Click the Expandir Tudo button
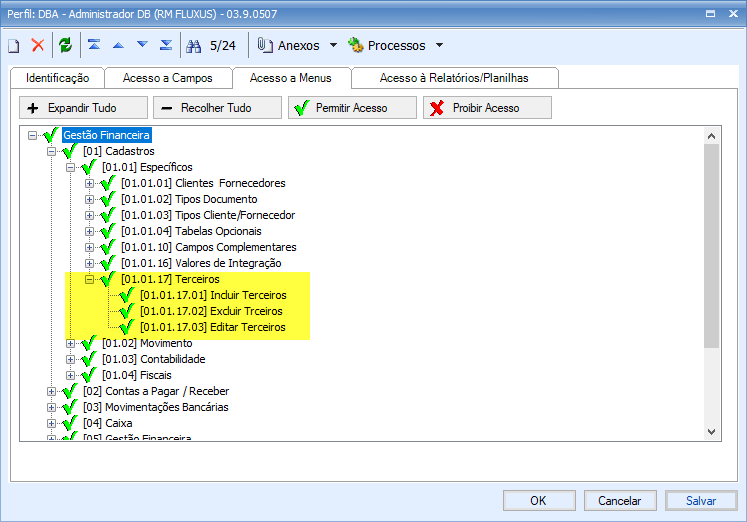The height and width of the screenshot is (522, 747). click(x=83, y=108)
